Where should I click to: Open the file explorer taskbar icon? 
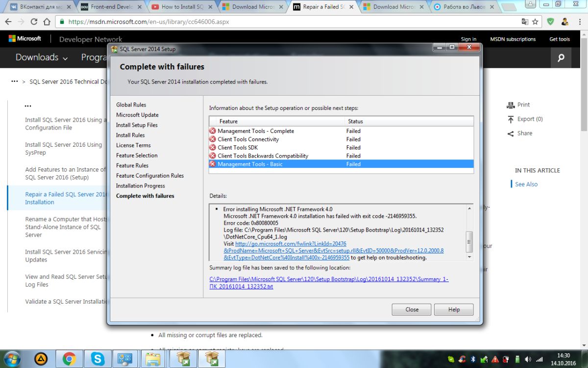click(154, 359)
